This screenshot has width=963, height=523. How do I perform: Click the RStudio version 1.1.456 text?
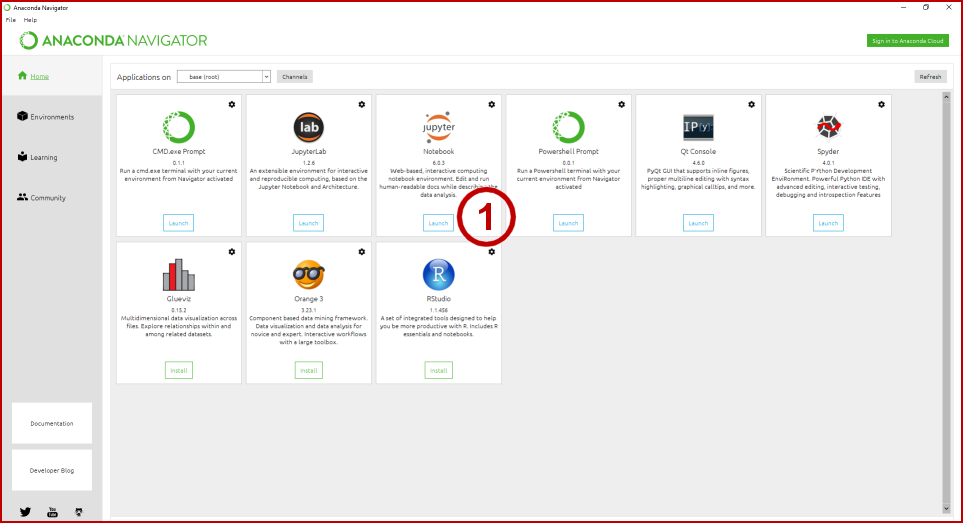pos(439,311)
